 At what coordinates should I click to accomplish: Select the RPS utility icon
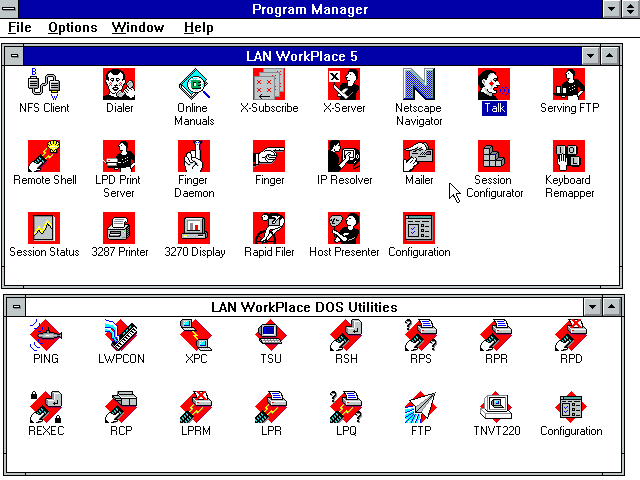tap(421, 335)
